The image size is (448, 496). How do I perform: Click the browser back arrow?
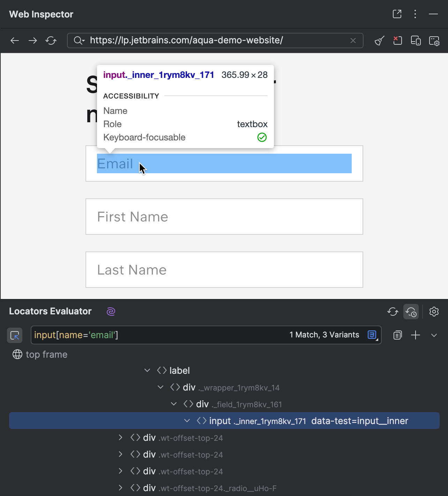click(x=15, y=41)
